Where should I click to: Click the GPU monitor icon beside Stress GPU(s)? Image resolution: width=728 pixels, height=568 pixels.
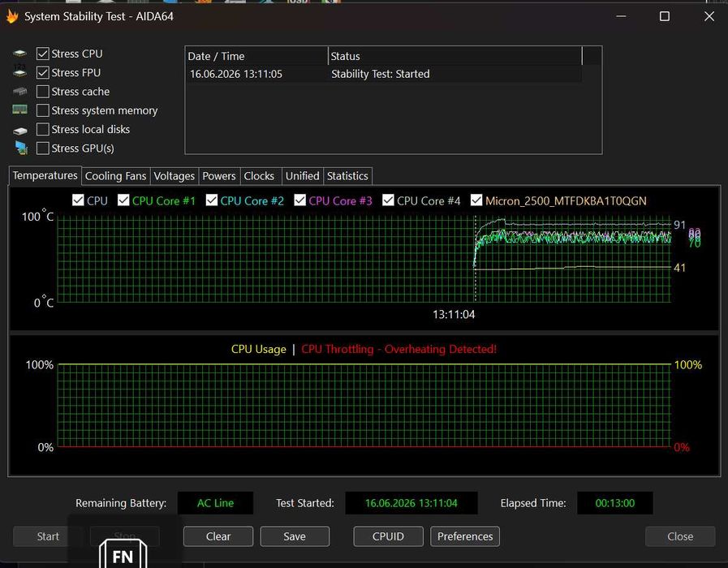click(21, 148)
